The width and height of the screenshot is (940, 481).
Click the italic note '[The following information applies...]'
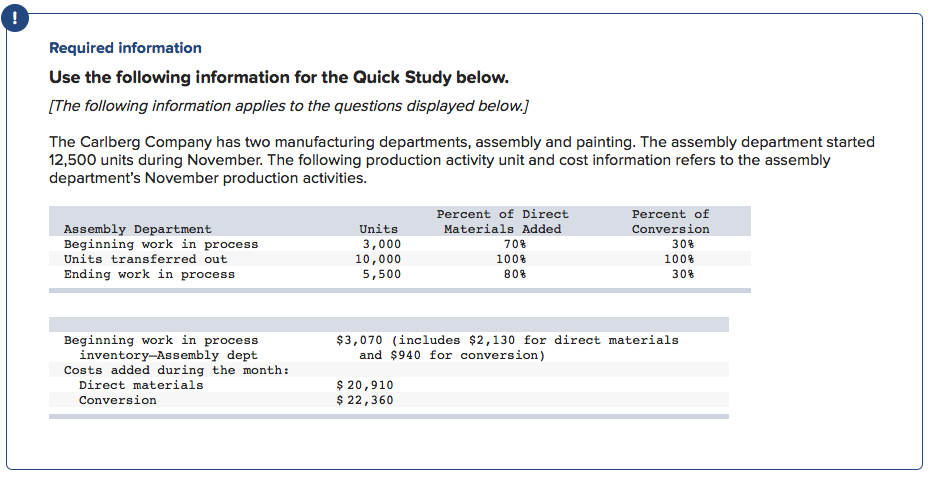click(x=289, y=106)
